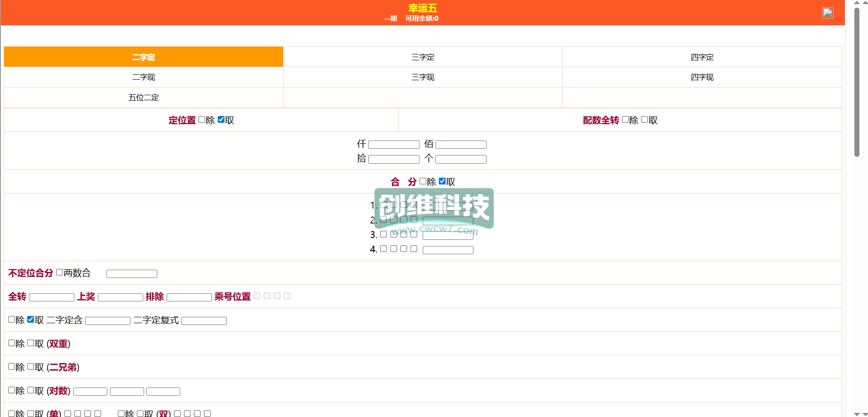Click the page scrollbar up arrow

click(x=857, y=3)
